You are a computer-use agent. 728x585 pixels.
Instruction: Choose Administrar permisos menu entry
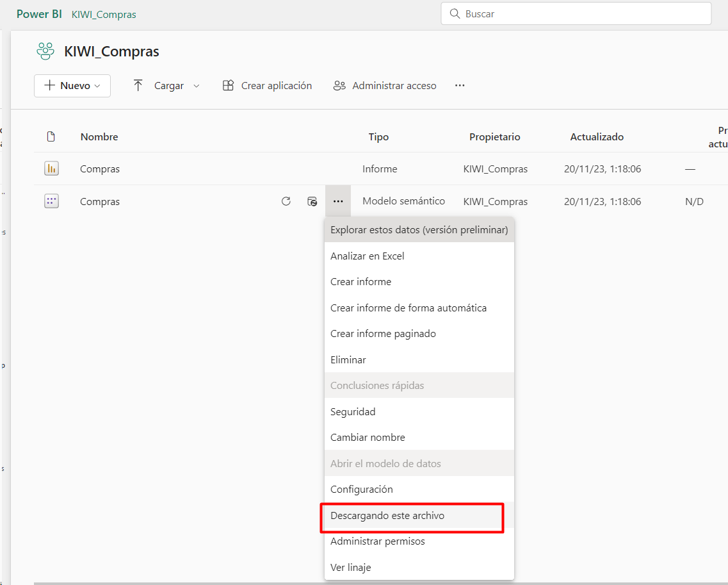[419, 541]
